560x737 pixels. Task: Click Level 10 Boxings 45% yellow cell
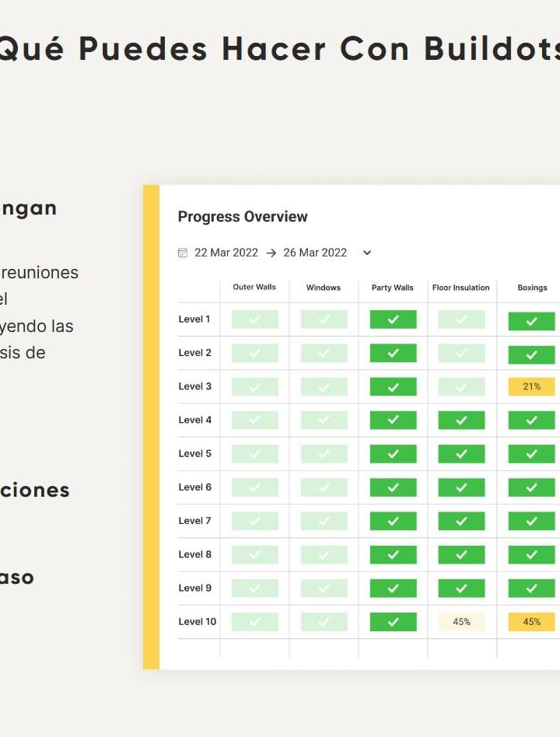(x=531, y=622)
